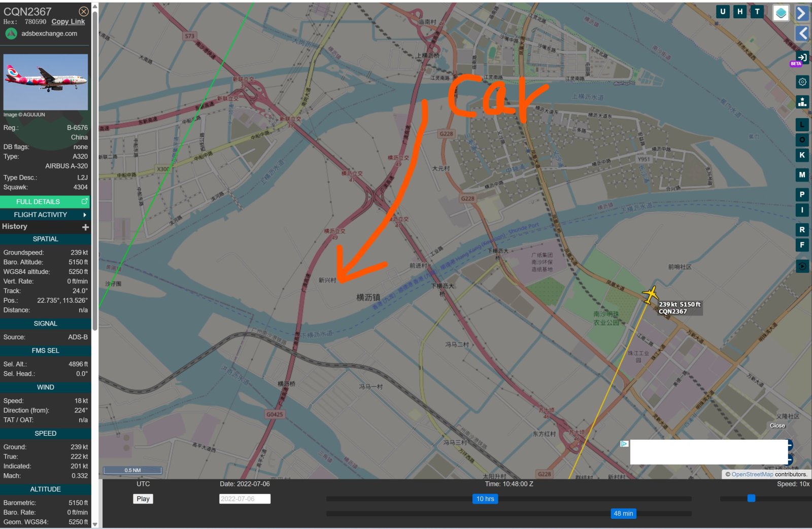Expand the FLIGHT ACTIVITY menu
The image size is (812, 529).
pyautogui.click(x=45, y=215)
